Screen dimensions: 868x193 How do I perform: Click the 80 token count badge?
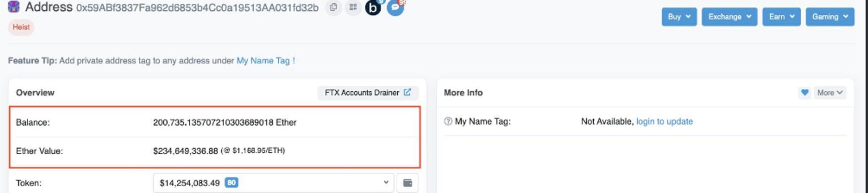coord(231,183)
